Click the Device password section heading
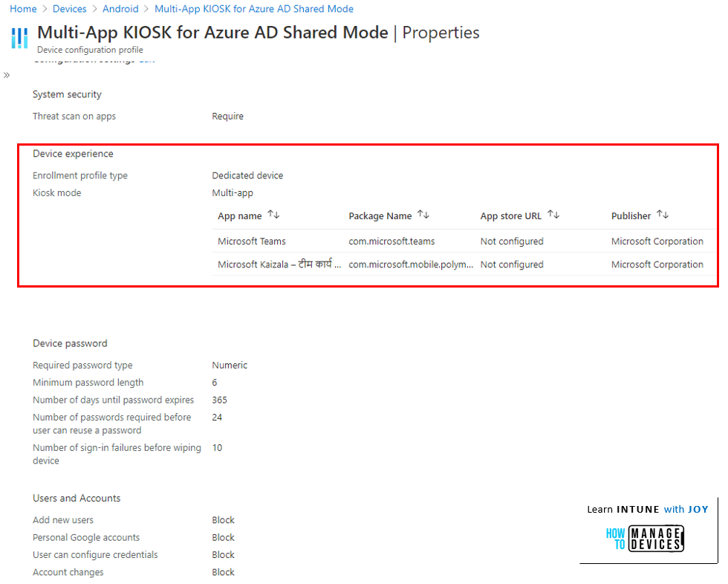The height and width of the screenshot is (584, 728). (70, 343)
